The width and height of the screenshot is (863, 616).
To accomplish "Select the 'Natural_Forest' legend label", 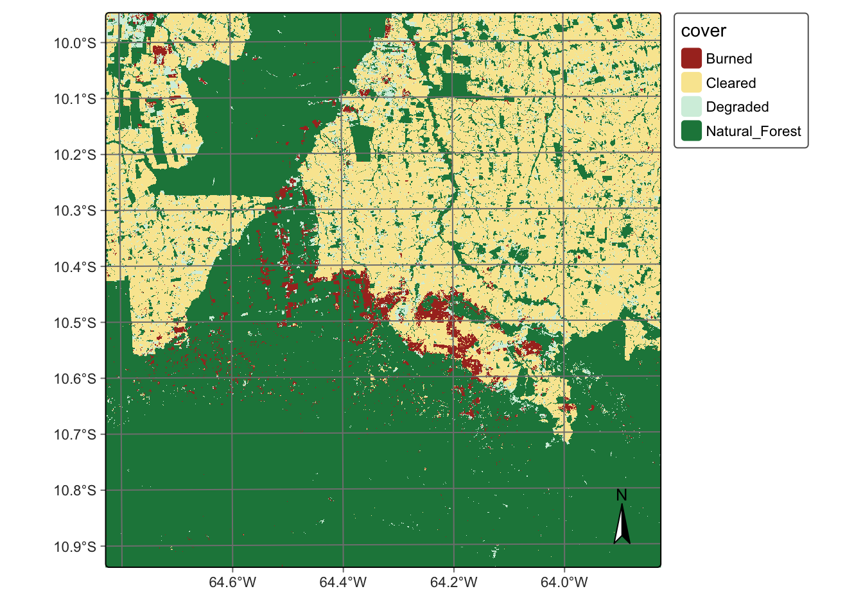I will 753,131.
